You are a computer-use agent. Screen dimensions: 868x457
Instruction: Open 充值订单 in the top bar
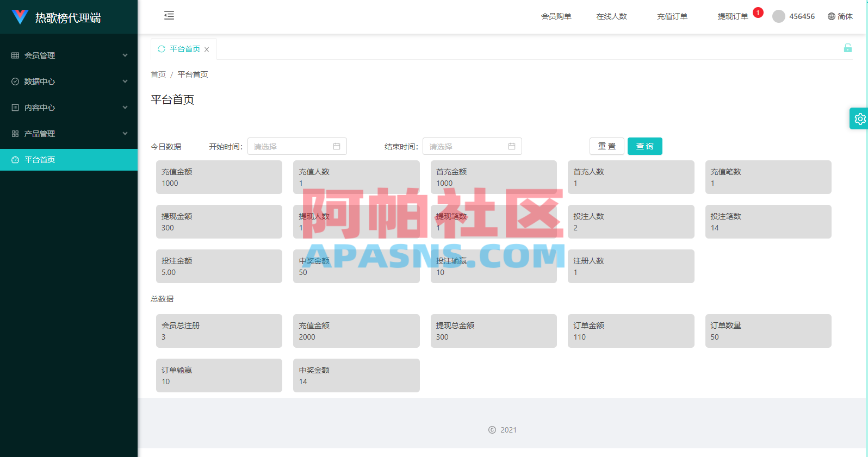(x=672, y=16)
